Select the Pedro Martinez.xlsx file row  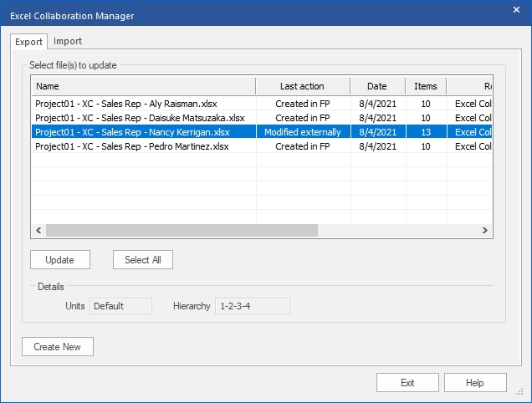[x=262, y=146]
